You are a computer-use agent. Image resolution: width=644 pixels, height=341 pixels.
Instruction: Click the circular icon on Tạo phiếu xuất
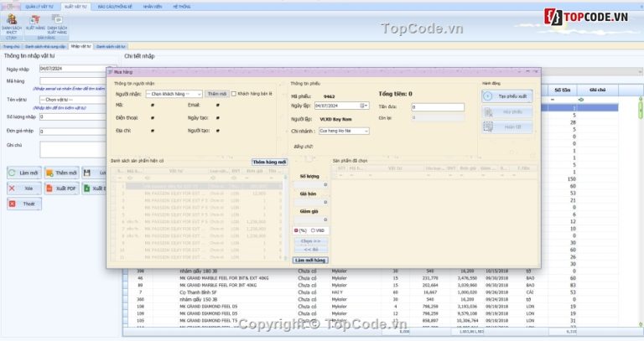(487, 96)
